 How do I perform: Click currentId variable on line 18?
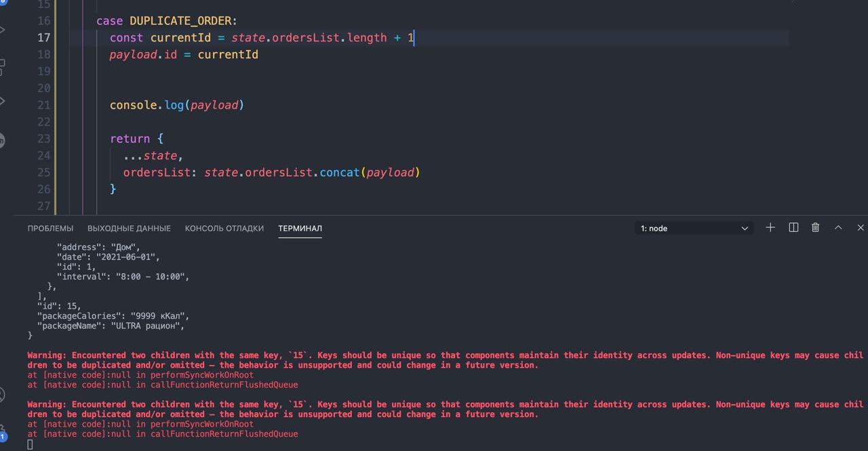228,54
